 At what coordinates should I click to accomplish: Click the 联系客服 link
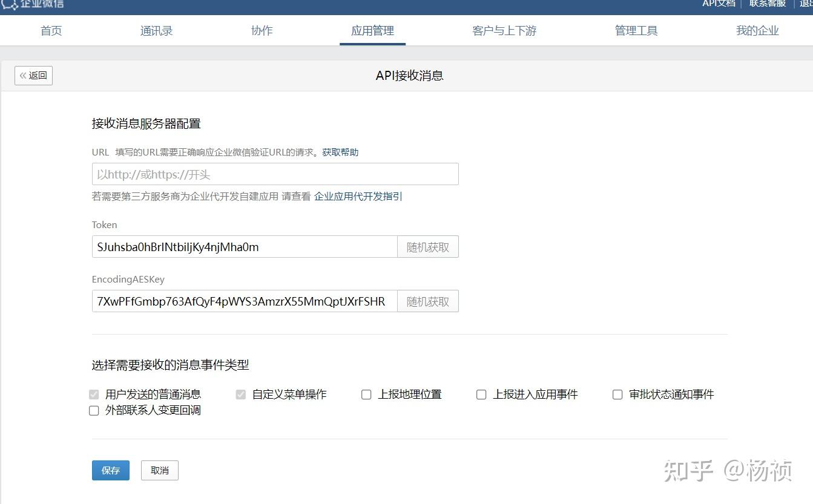point(766,4)
